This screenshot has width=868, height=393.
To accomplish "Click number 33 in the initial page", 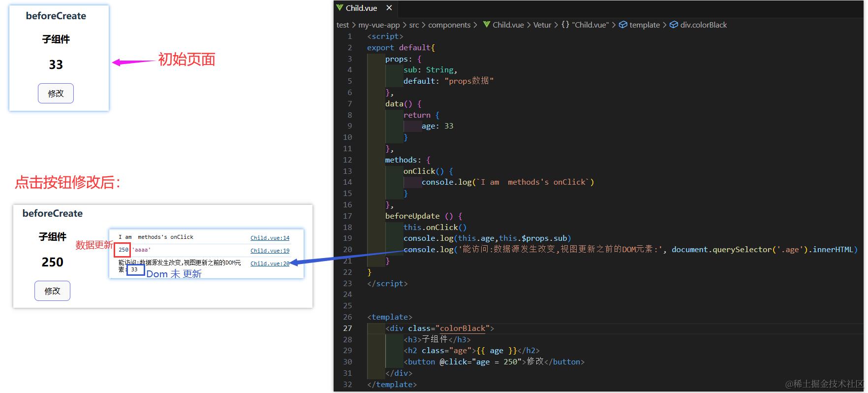I will pos(56,65).
